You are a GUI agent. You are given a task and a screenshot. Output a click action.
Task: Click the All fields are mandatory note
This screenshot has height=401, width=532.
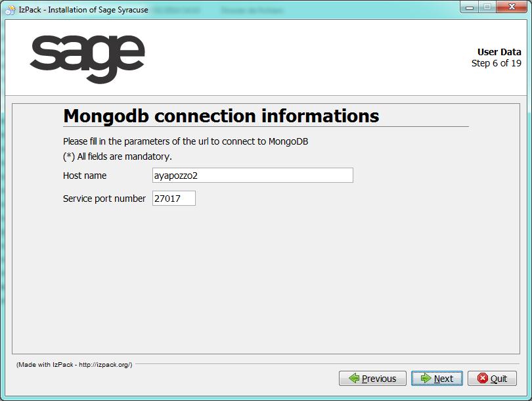click(x=118, y=156)
